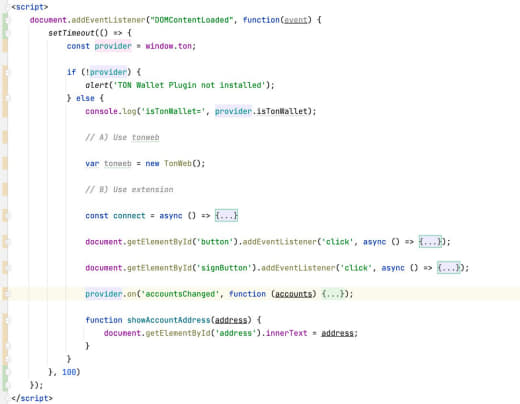Click gutter fold marker beside 'if (!provider)' line
The height and width of the screenshot is (404, 520).
coord(6,72)
